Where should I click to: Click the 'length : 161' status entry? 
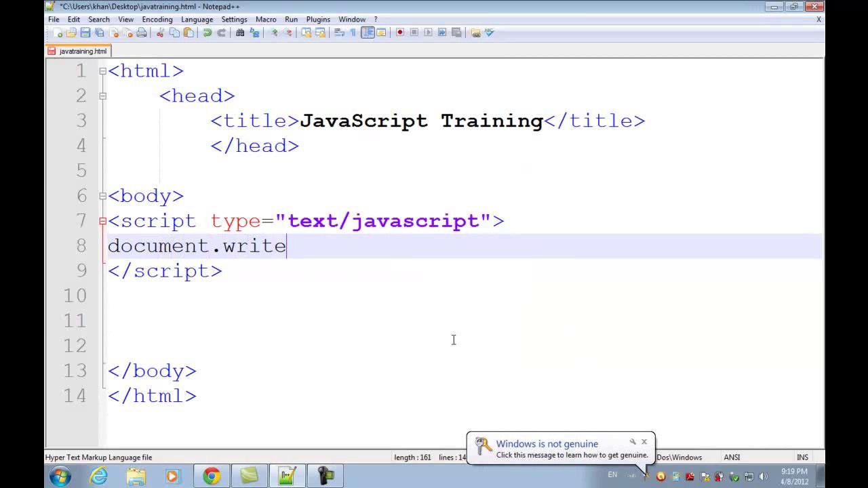pos(412,457)
